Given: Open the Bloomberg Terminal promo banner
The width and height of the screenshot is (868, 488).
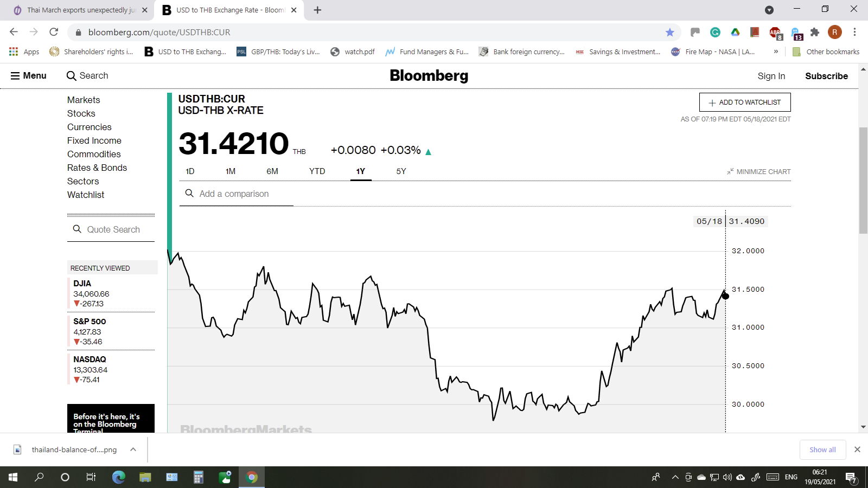Looking at the screenshot, I should tap(111, 419).
